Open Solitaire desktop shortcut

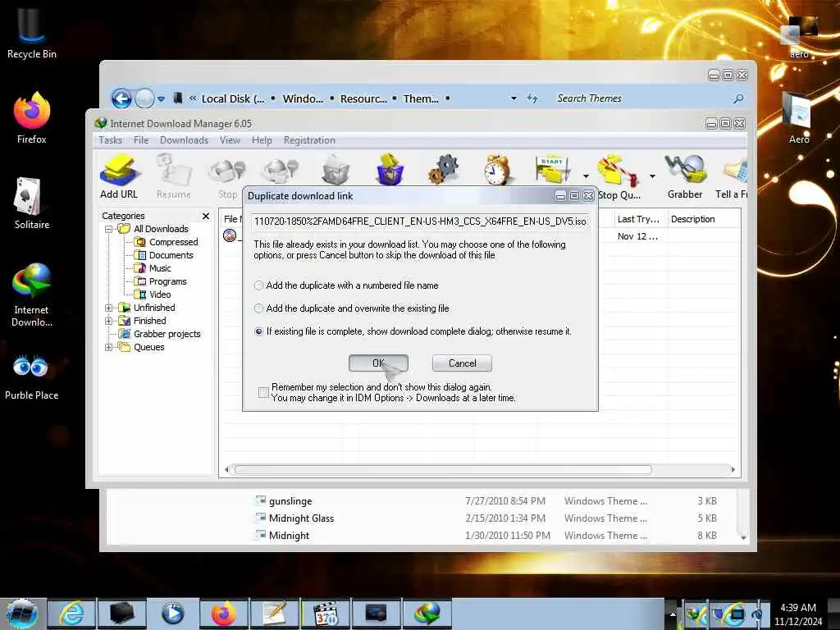click(32, 203)
